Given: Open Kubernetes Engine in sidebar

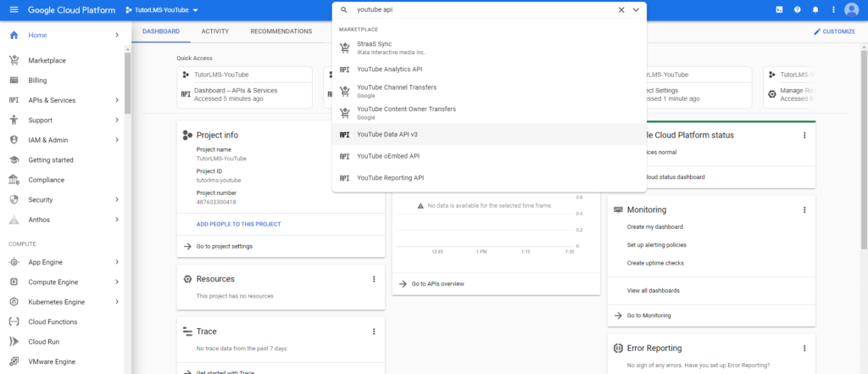Looking at the screenshot, I should point(57,302).
